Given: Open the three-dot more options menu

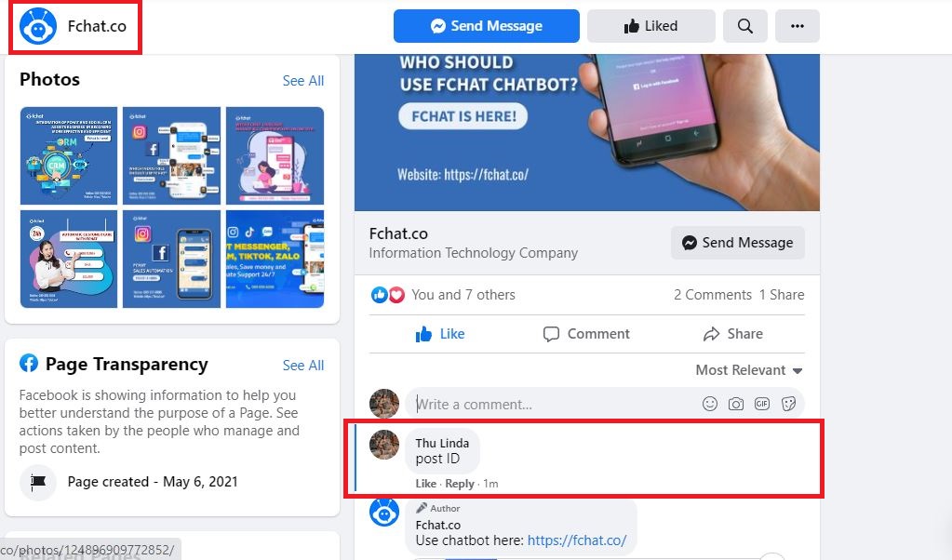Looking at the screenshot, I should (798, 26).
